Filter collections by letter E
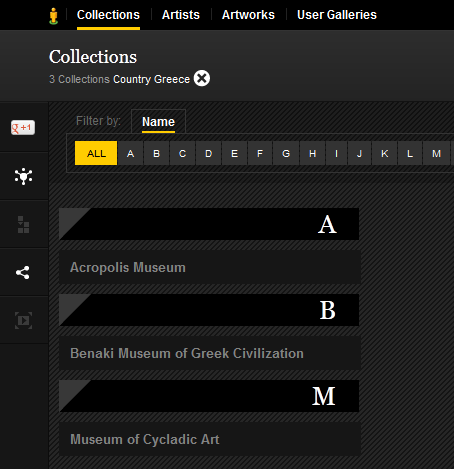This screenshot has height=469, width=454. pos(235,153)
